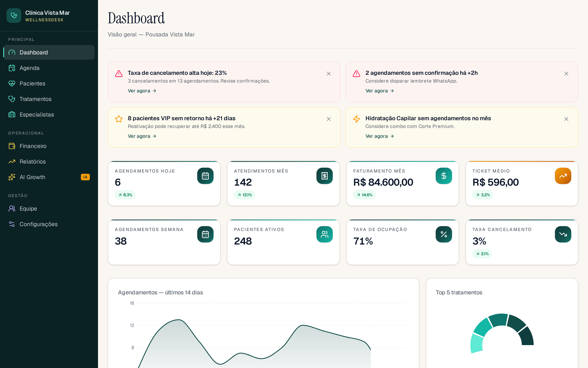Dismiss the pacientes VIP alert
Viewport: 588px width, 368px height.
(x=329, y=119)
